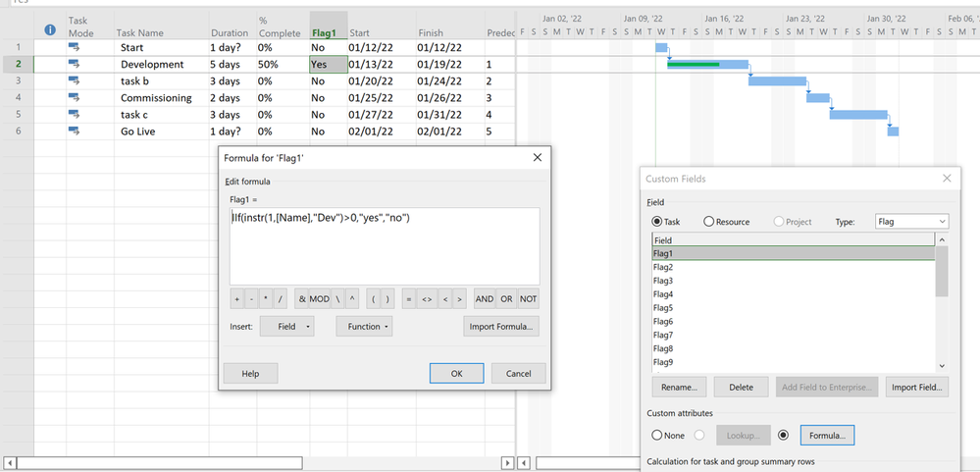Select the Resource radio button

[x=708, y=222]
